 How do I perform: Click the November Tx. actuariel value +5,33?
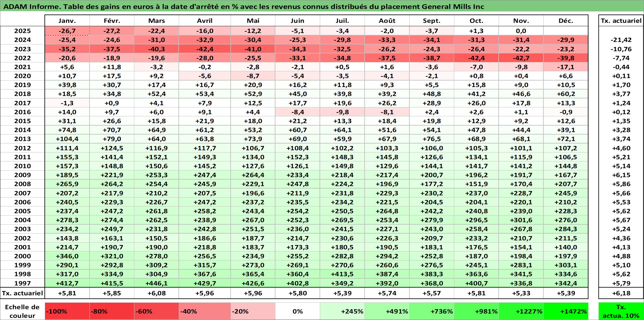point(521,293)
